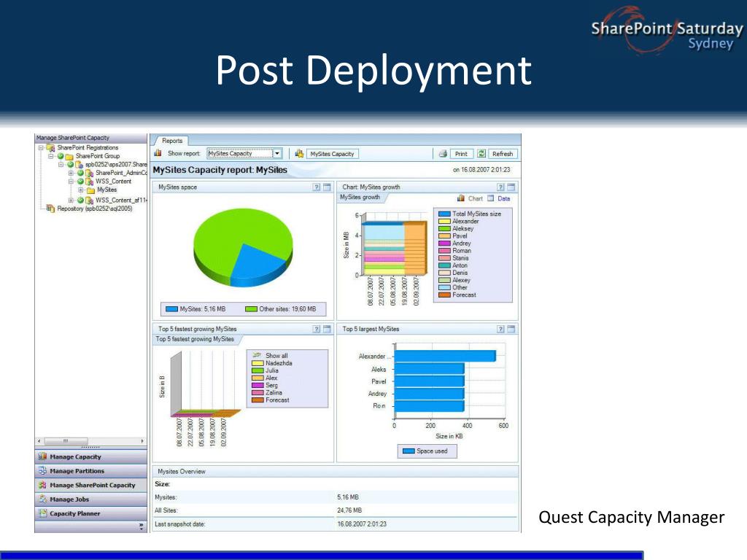Open Manage Partitions section
This screenshot has height=560, width=747.
click(x=90, y=470)
